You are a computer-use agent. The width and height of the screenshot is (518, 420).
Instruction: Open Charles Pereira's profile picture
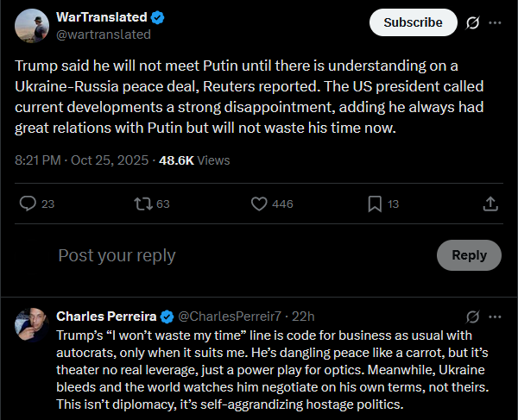coord(31,323)
